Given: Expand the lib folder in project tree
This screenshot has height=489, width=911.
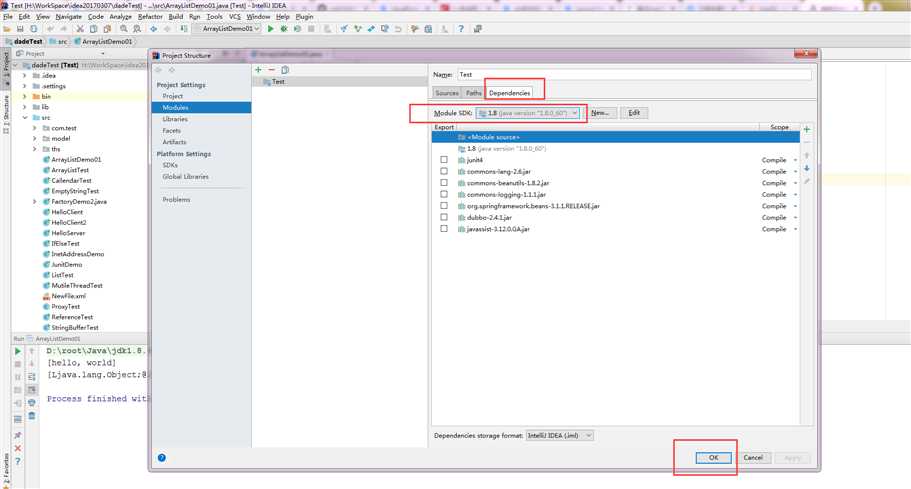Looking at the screenshot, I should (x=25, y=107).
